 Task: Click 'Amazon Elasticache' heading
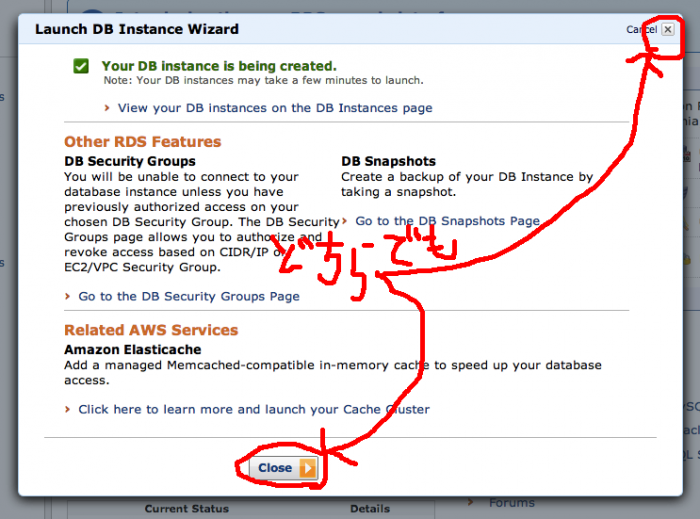[133, 349]
